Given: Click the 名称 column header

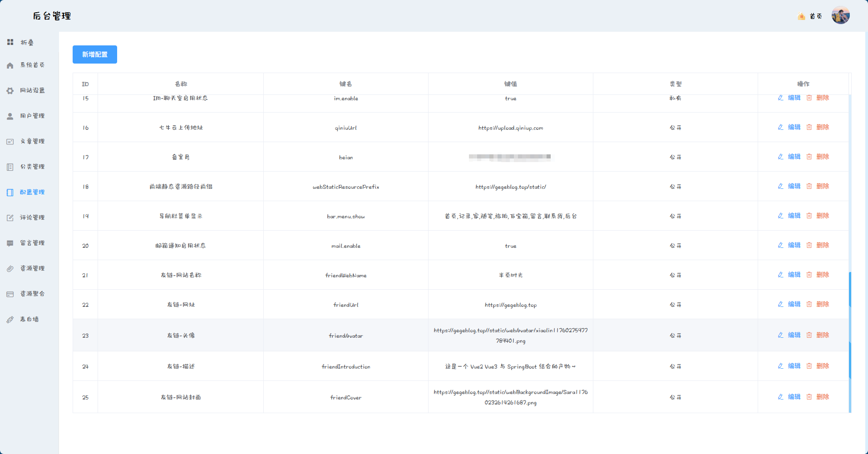Looking at the screenshot, I should click(x=181, y=84).
